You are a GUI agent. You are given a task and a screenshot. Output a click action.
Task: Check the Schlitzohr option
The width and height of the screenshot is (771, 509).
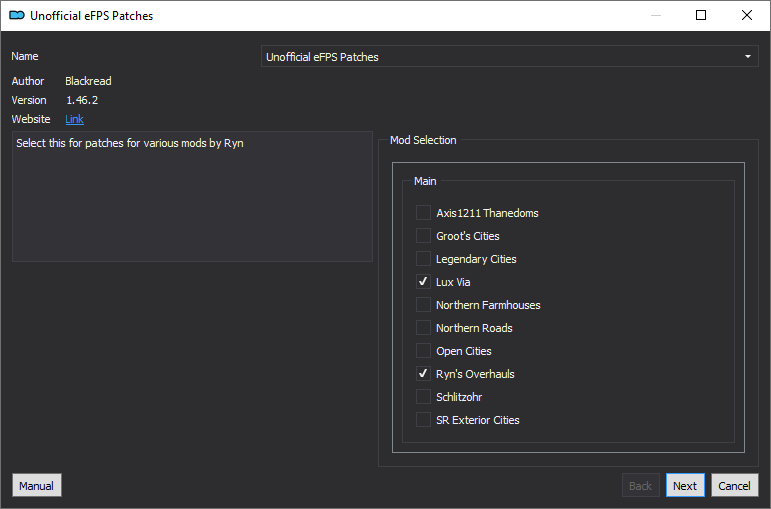[424, 397]
